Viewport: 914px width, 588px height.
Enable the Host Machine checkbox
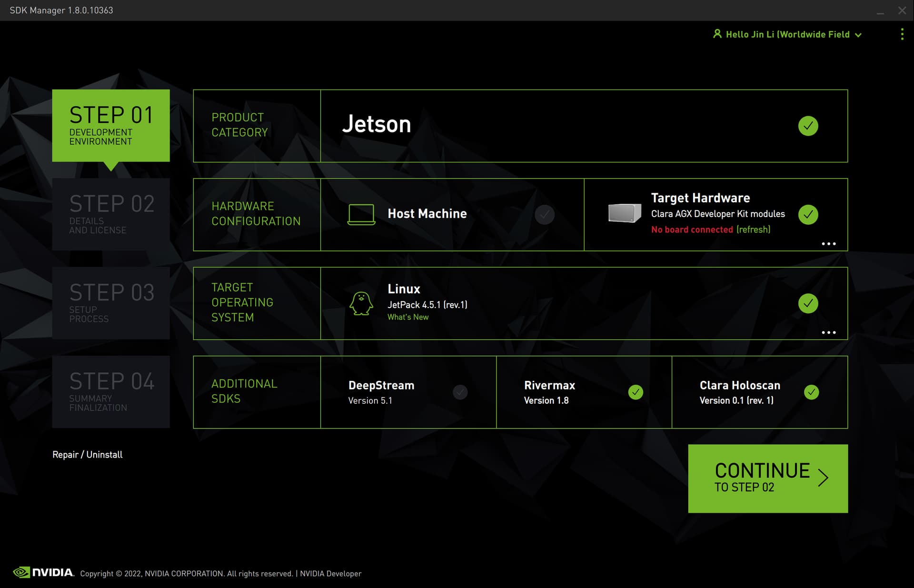pyautogui.click(x=544, y=215)
